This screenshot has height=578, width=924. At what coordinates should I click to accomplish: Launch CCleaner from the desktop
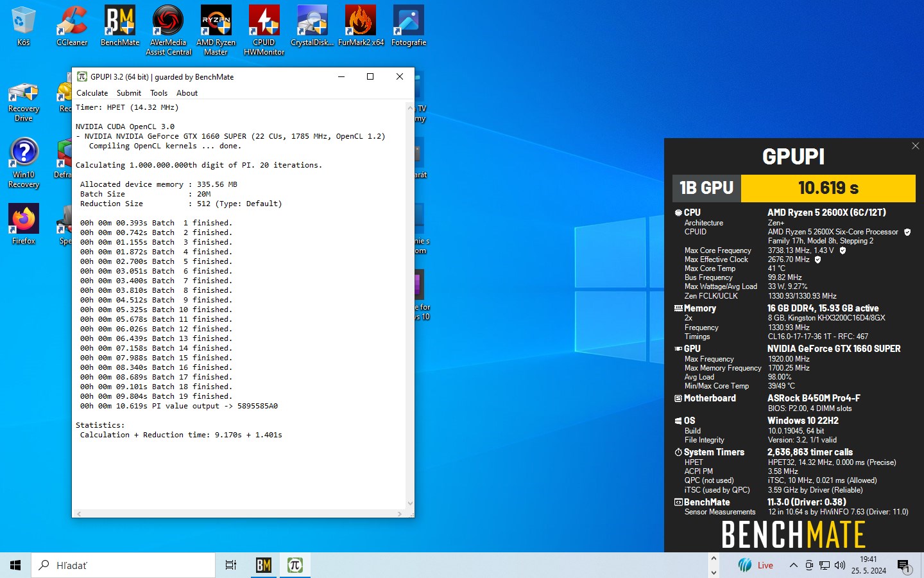72,26
